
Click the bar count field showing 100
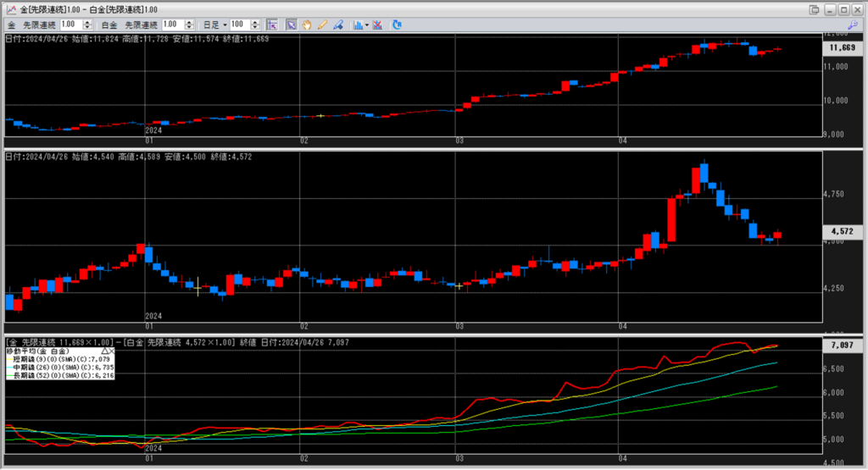pyautogui.click(x=238, y=25)
